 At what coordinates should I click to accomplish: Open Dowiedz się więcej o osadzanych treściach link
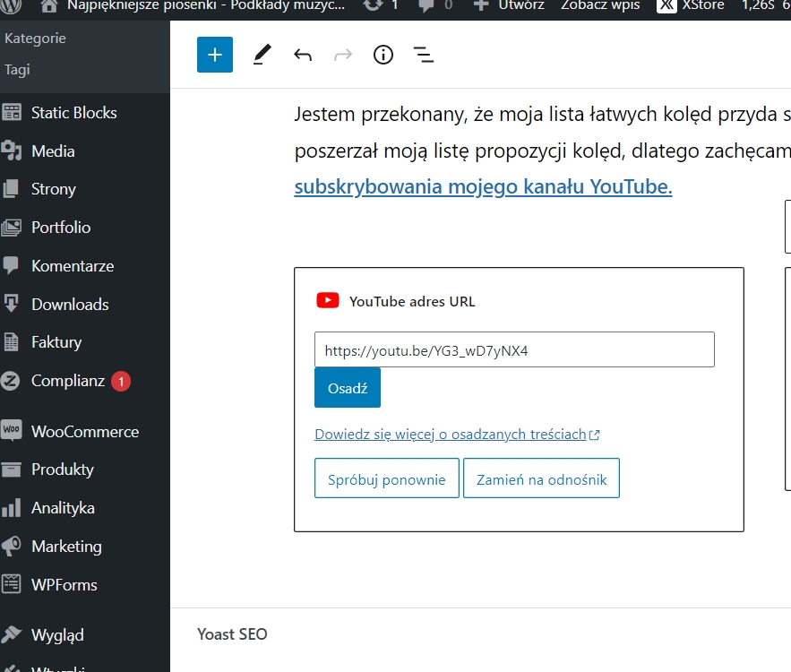click(x=457, y=435)
